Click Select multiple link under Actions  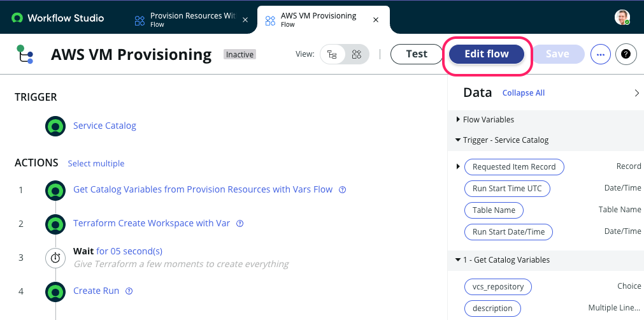tap(96, 163)
